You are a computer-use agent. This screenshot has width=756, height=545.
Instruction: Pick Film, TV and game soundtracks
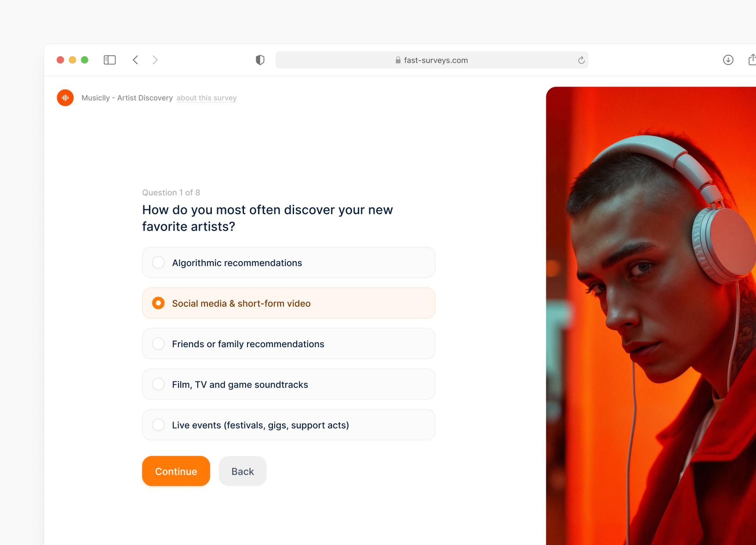(289, 384)
